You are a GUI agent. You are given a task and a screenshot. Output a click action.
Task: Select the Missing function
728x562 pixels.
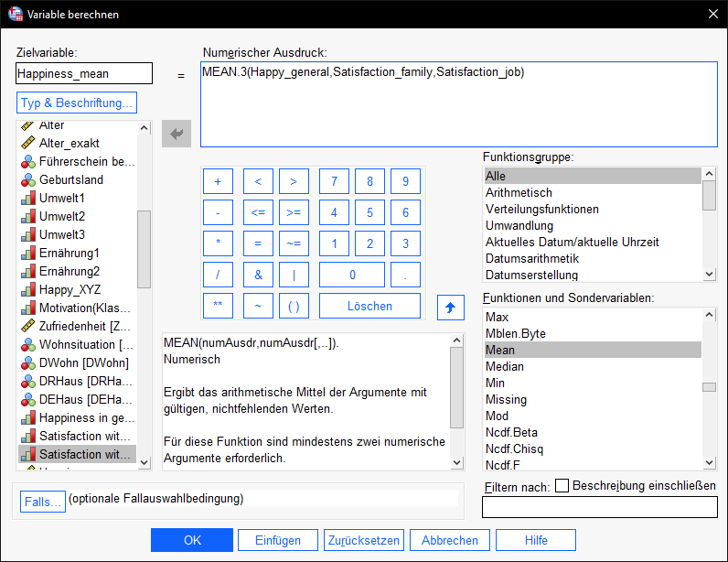click(593, 399)
